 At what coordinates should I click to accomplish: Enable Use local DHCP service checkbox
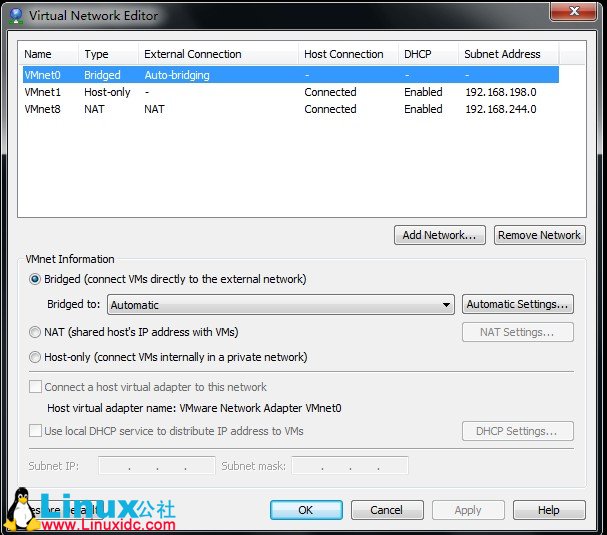pyautogui.click(x=35, y=431)
